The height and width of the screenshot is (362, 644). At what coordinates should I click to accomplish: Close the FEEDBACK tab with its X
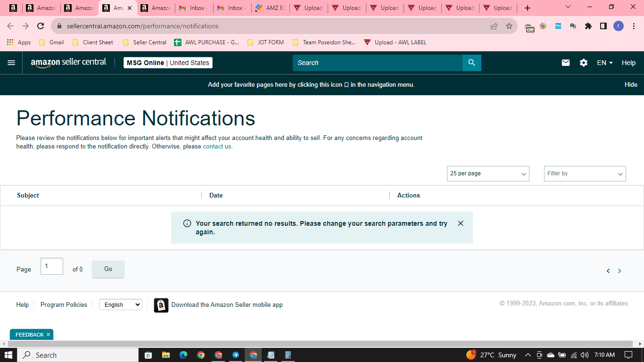coord(48,335)
